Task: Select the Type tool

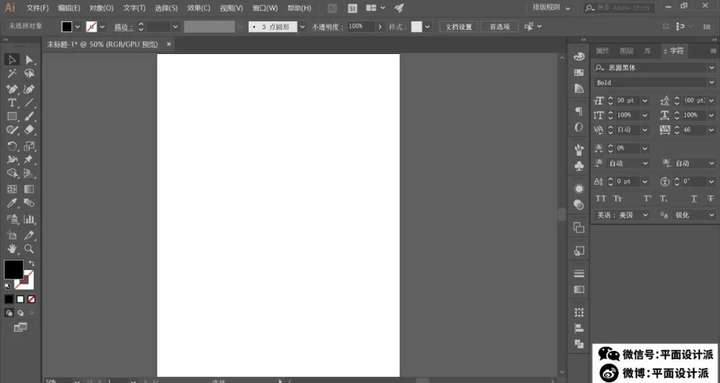Action: (x=12, y=102)
